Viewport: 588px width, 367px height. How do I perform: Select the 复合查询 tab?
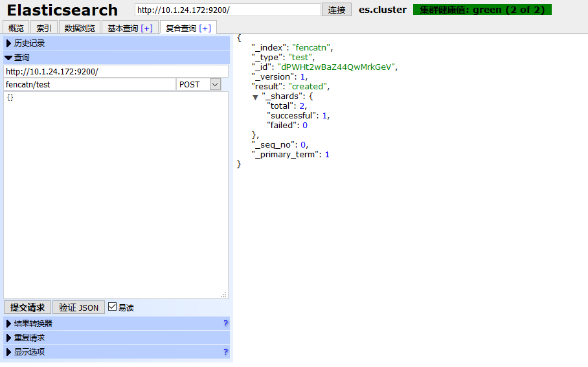click(x=181, y=28)
